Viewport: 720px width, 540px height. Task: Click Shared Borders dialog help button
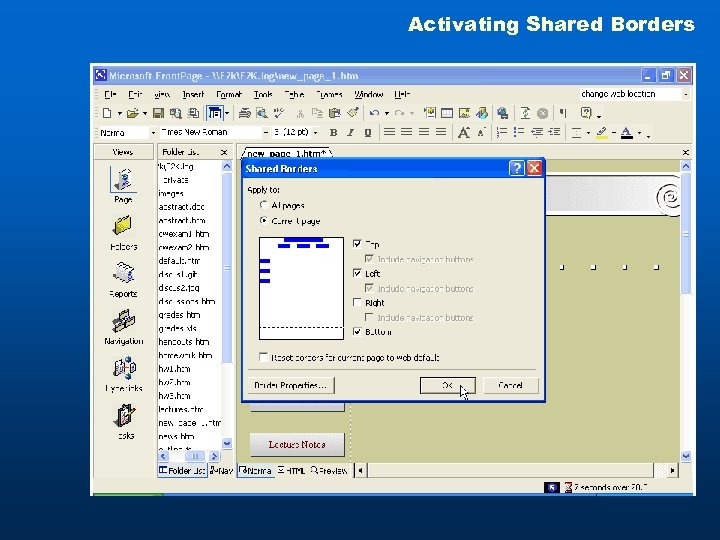(x=517, y=168)
